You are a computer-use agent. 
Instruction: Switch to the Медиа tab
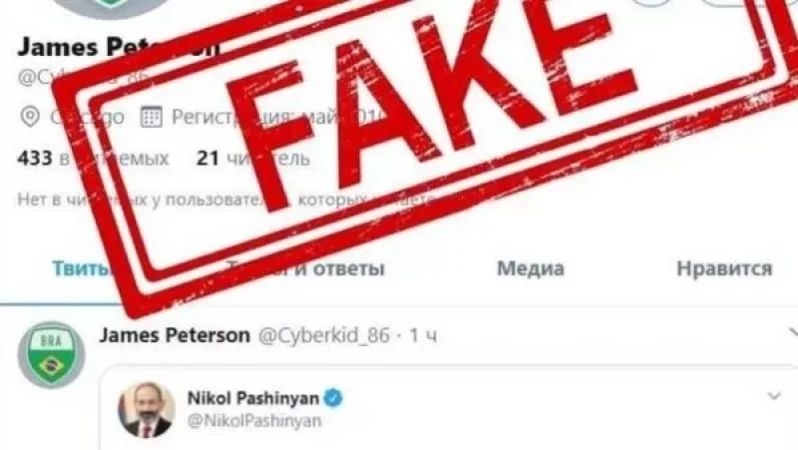pos(530,268)
